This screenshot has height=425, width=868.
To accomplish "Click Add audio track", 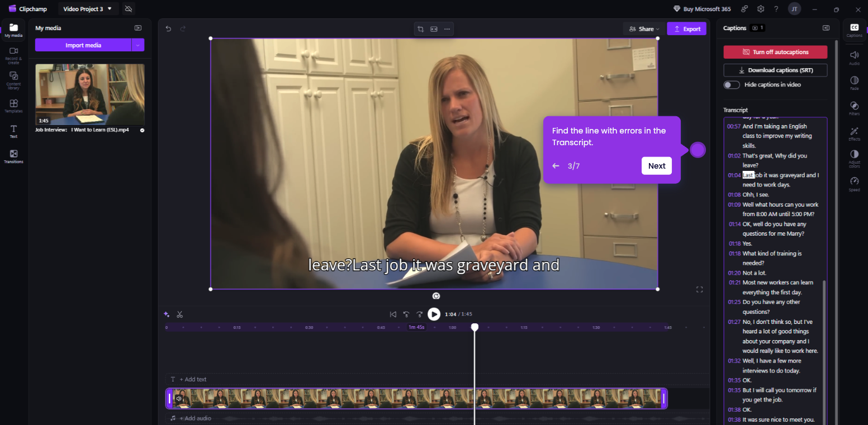I will [x=191, y=418].
